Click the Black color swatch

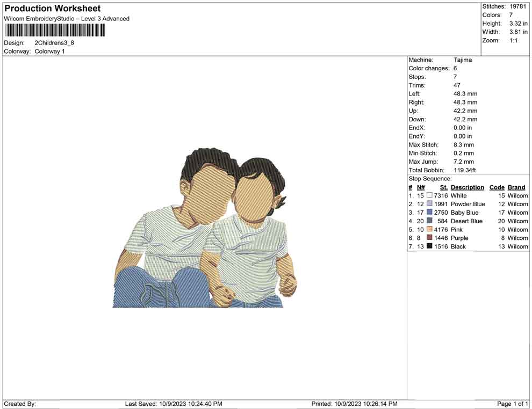coord(429,246)
